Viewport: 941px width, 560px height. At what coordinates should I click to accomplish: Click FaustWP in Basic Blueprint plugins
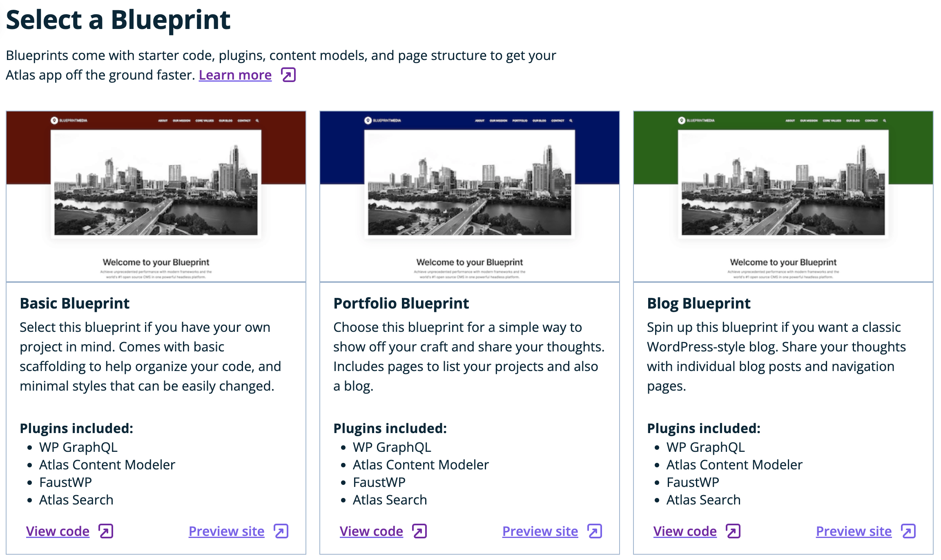pyautogui.click(x=65, y=482)
